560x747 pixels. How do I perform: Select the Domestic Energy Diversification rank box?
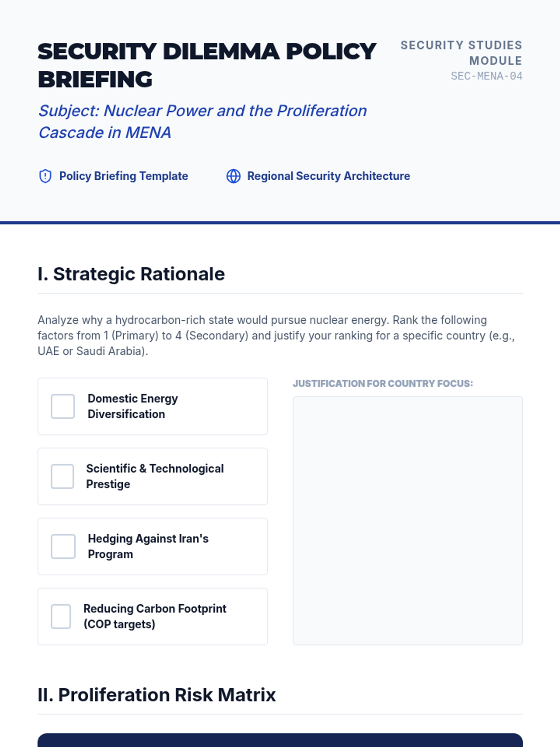pyautogui.click(x=63, y=406)
